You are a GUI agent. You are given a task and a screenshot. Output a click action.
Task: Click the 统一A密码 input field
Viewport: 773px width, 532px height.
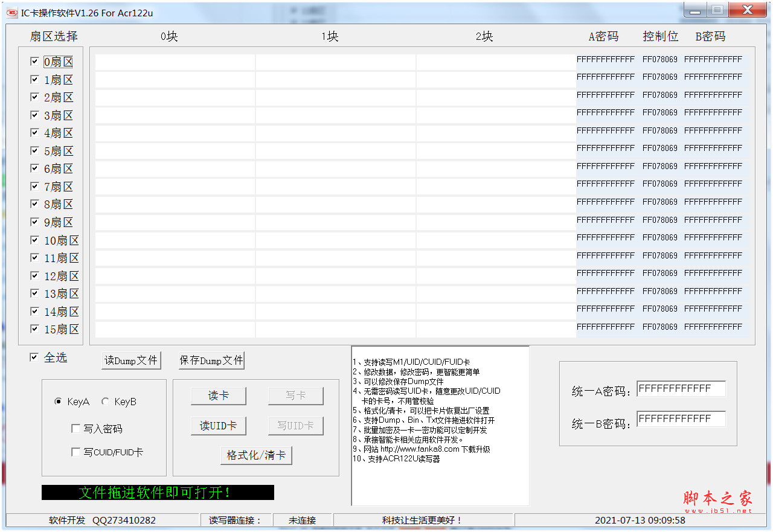point(681,389)
